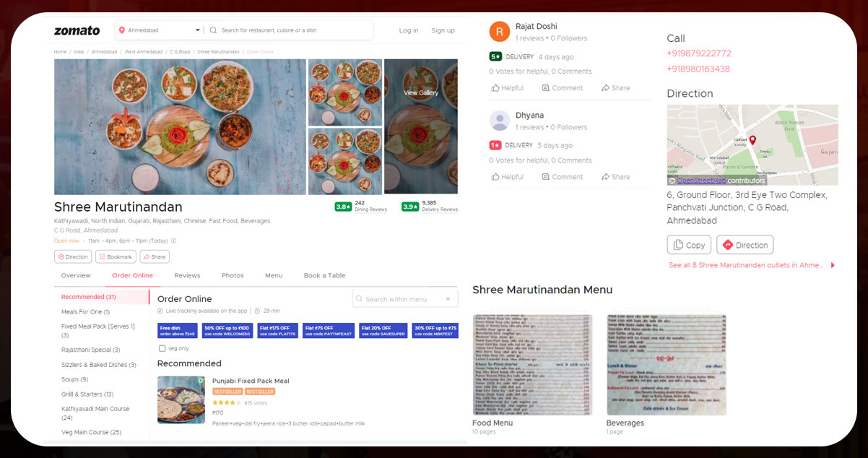
Task: Mark Rajat Doshi's review as Helpful
Action: point(507,87)
